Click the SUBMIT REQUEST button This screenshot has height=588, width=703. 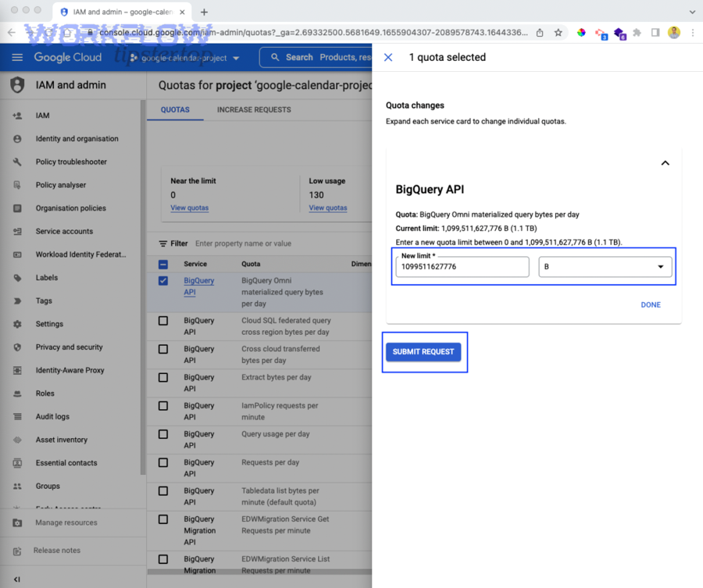click(423, 352)
